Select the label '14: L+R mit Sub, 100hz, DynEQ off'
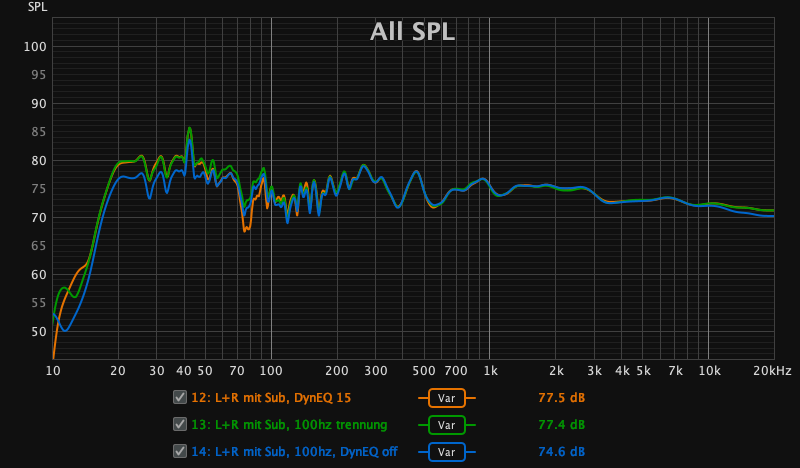The width and height of the screenshot is (800, 468). point(294,452)
